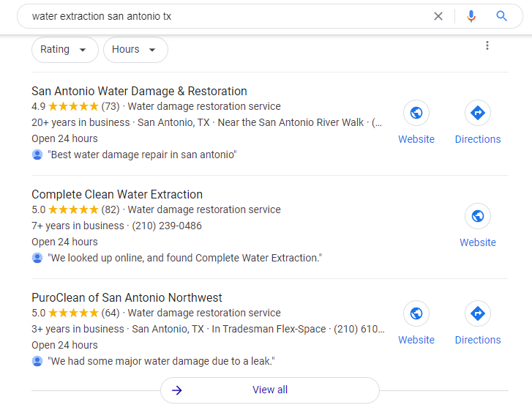
Task: Start voice search with microphone icon
Action: click(471, 16)
